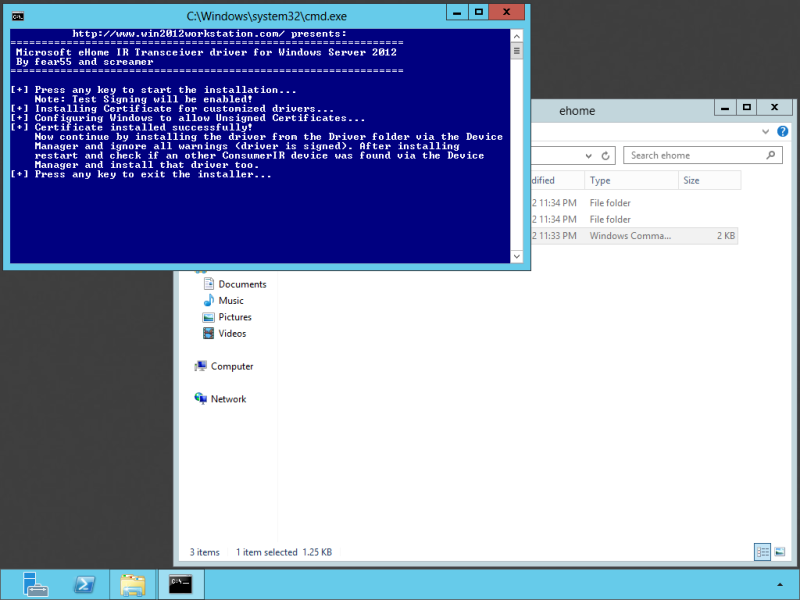Click '1 item selected 1.25 KB' status text
This screenshot has height=600, width=800.
(284, 552)
